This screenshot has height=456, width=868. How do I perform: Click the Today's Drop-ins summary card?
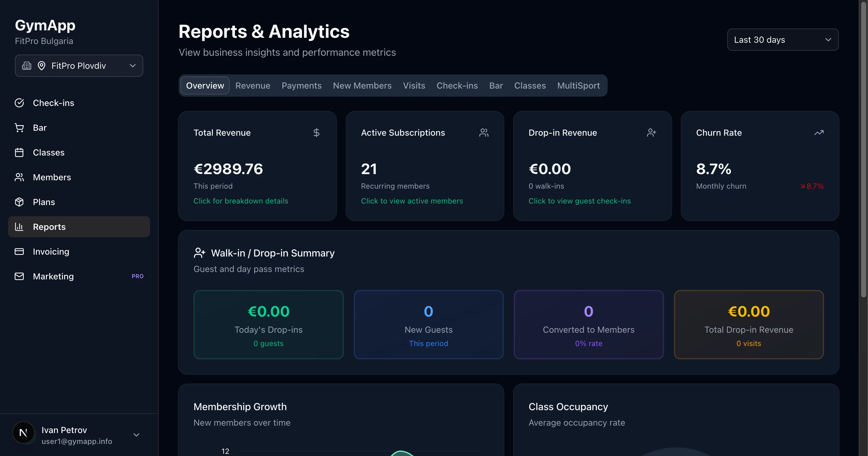click(x=268, y=325)
